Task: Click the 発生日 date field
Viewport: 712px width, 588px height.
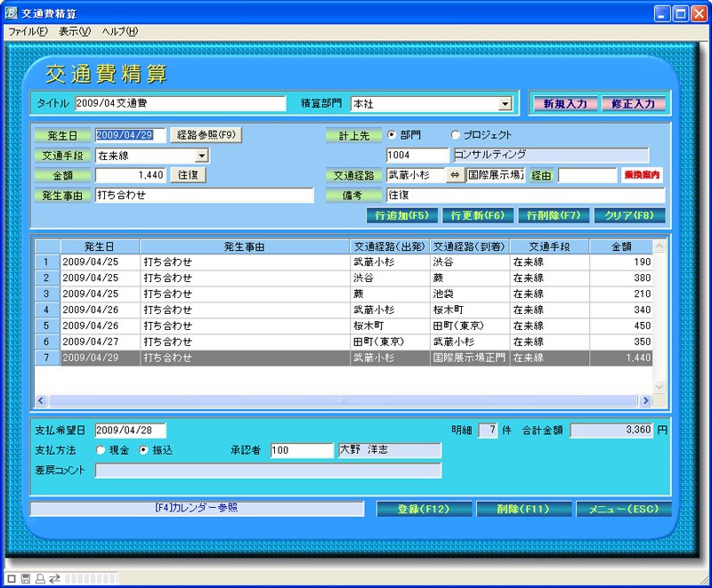Action: (131, 135)
